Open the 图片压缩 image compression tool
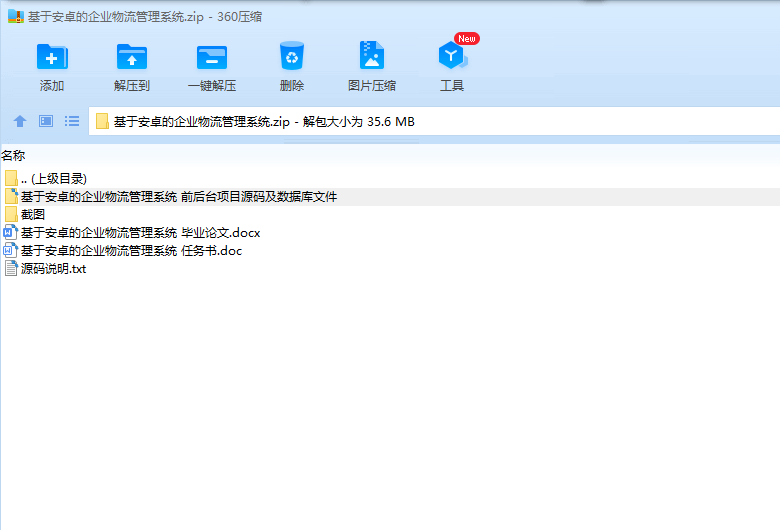Screen dimensions: 780x530 (372, 55)
